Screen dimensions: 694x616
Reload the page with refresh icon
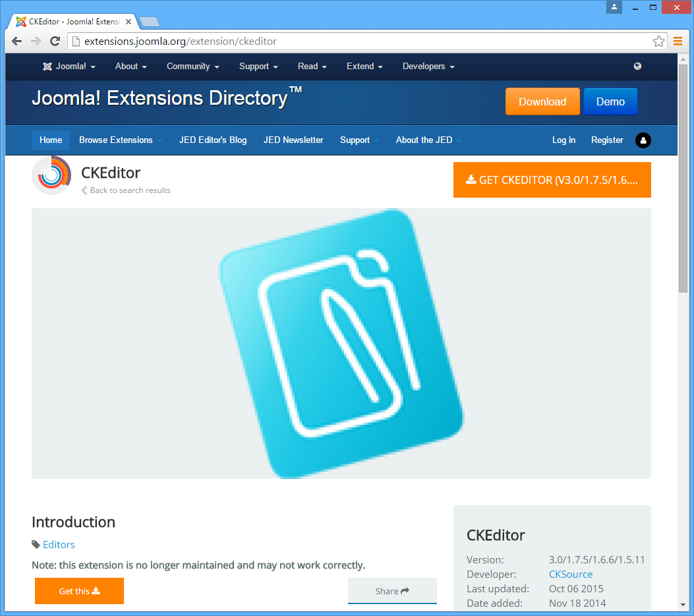pos(55,41)
